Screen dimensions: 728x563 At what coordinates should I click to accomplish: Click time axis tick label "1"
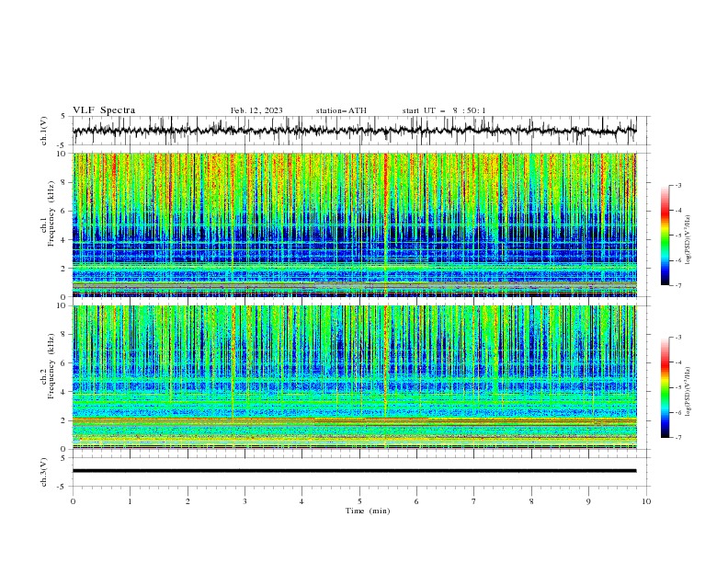point(130,501)
